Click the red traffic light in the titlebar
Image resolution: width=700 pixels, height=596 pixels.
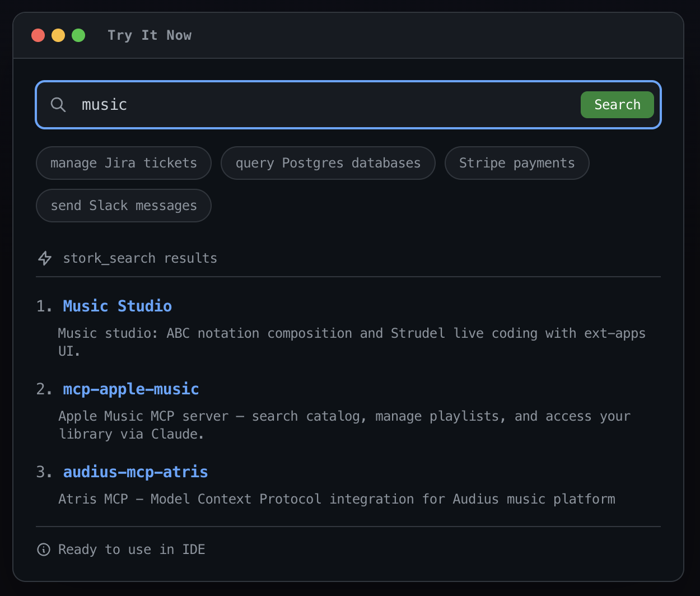click(x=38, y=35)
